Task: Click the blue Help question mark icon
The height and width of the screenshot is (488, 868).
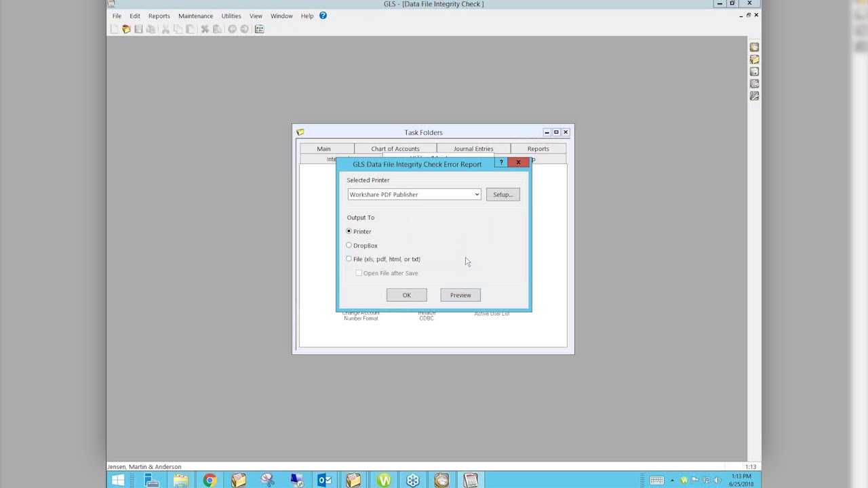Action: pyautogui.click(x=323, y=16)
